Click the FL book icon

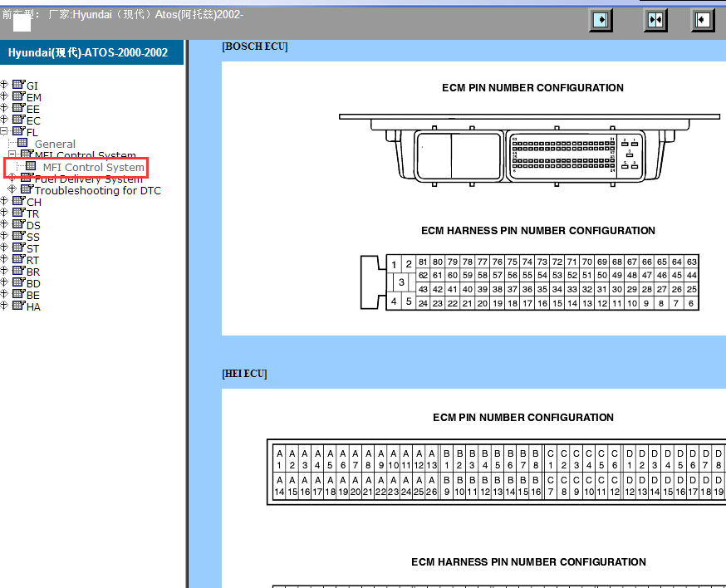coord(18,131)
